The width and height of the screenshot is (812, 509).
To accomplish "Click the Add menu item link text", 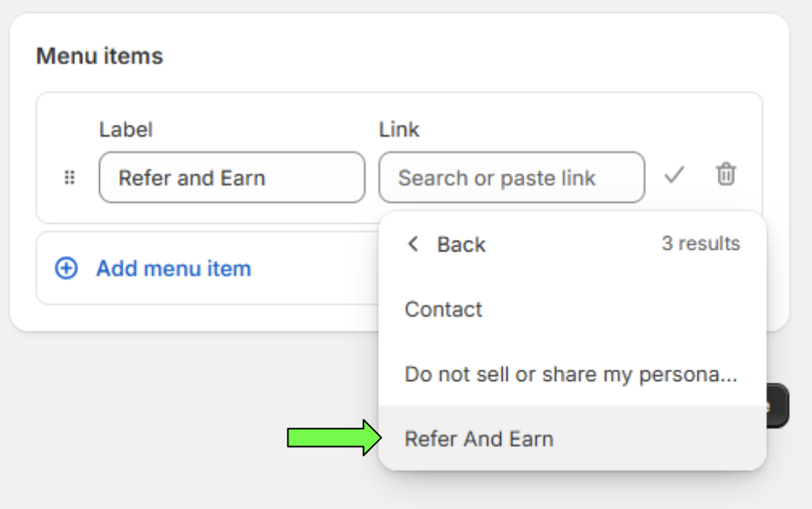I will (x=174, y=269).
